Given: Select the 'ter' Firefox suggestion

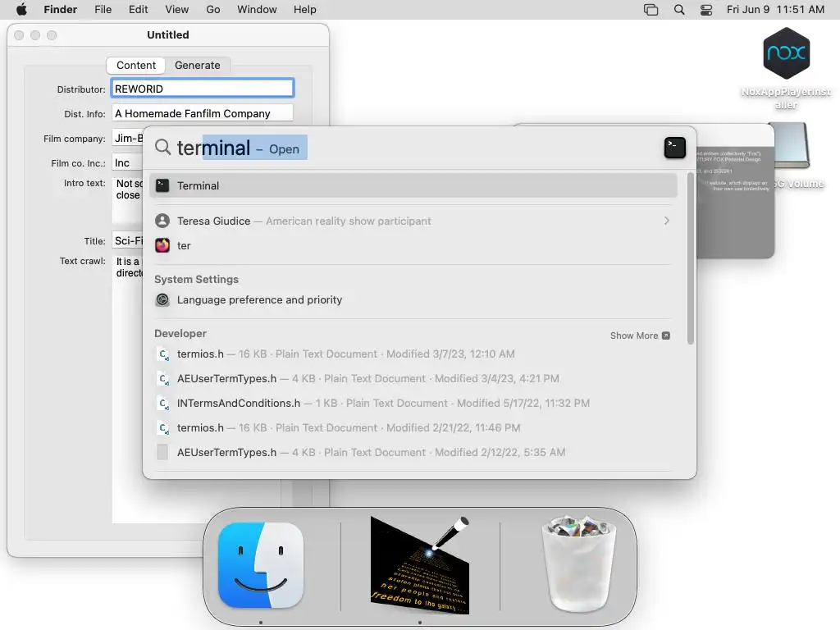Looking at the screenshot, I should [x=413, y=245].
